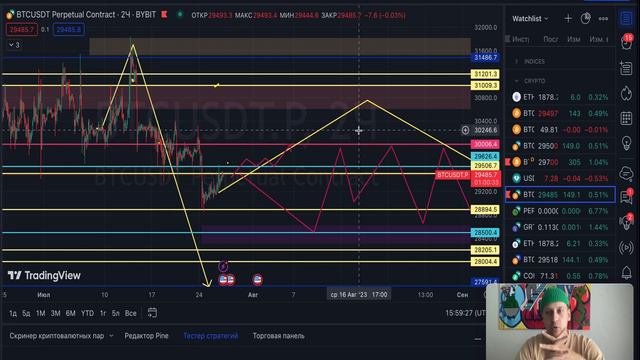The width and height of the screenshot is (640, 360).
Task: Toggle the red flag beside the chart symbol title
Action: point(164,15)
